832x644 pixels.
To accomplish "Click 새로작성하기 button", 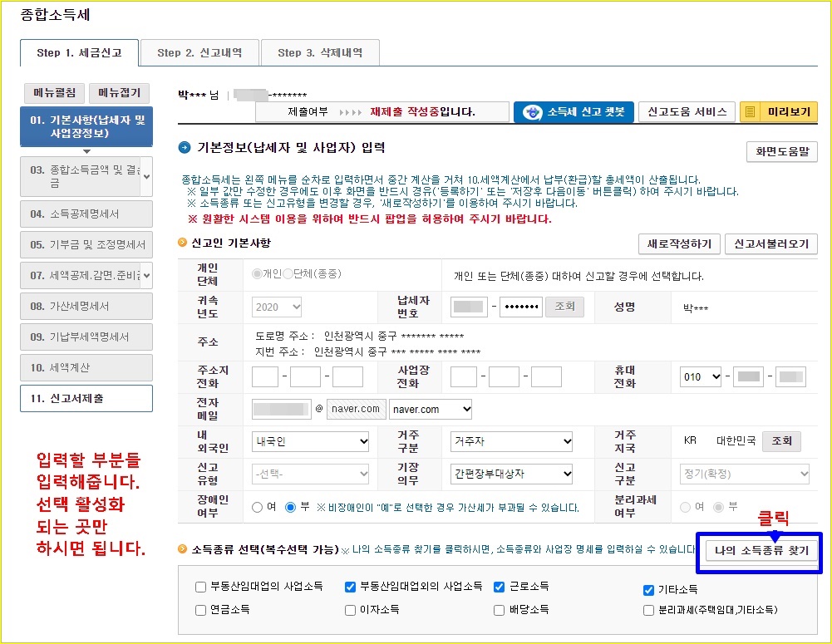I will [679, 244].
